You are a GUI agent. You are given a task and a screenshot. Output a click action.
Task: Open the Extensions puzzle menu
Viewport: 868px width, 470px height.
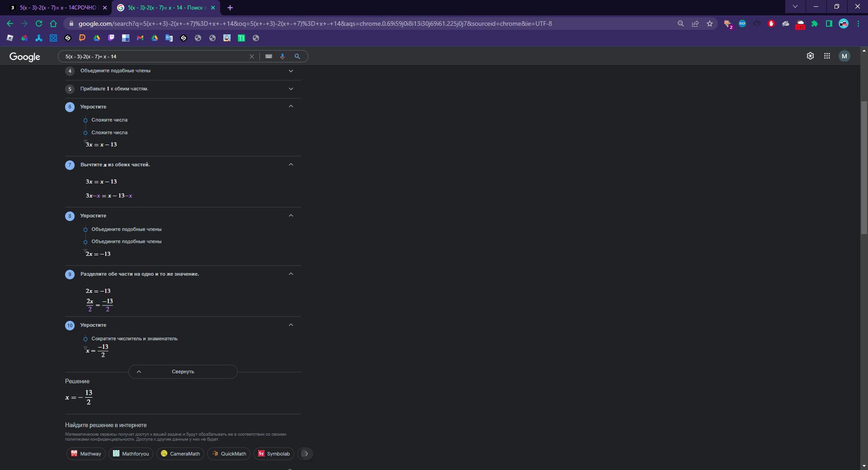[x=815, y=23]
